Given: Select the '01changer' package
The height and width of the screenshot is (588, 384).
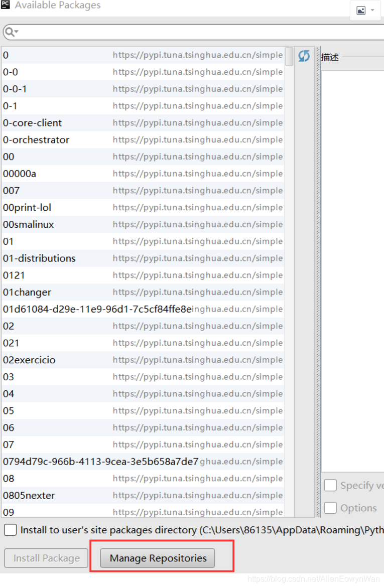Looking at the screenshot, I should click(143, 292).
